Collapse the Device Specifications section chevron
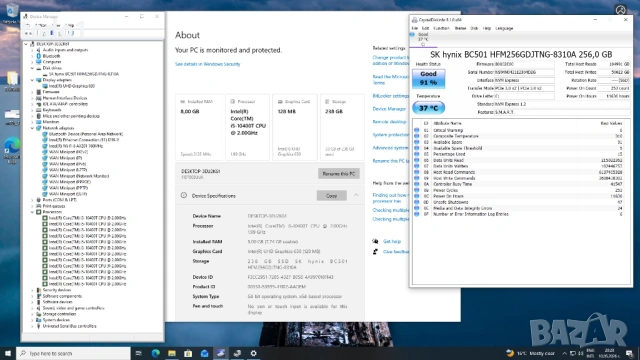 coord(356,196)
